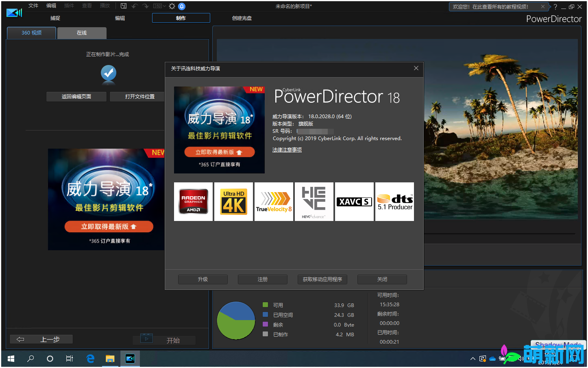
Task: Open the 360 mode dropdown
Action: click(159, 6)
